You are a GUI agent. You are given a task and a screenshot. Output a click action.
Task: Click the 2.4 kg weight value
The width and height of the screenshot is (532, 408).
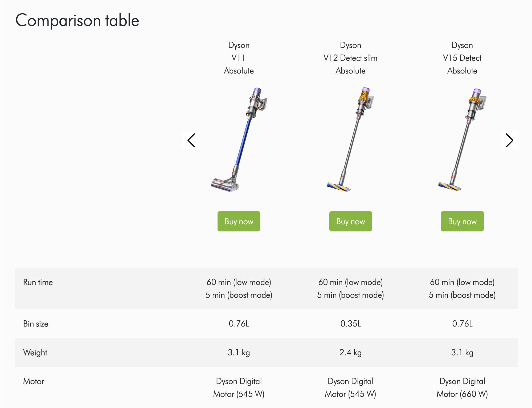[350, 352]
